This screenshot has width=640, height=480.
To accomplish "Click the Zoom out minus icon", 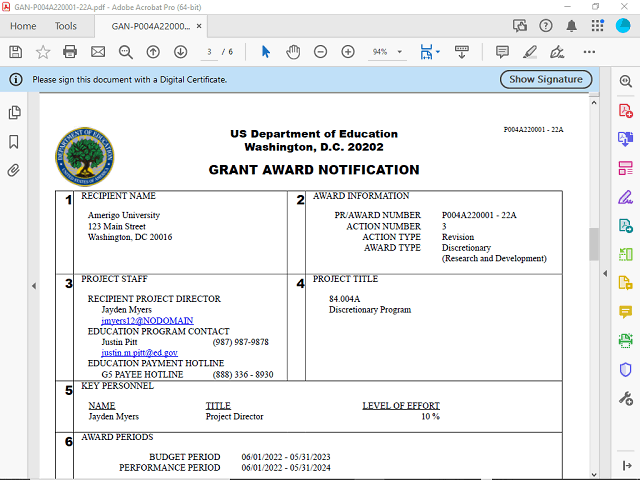I will [320, 51].
